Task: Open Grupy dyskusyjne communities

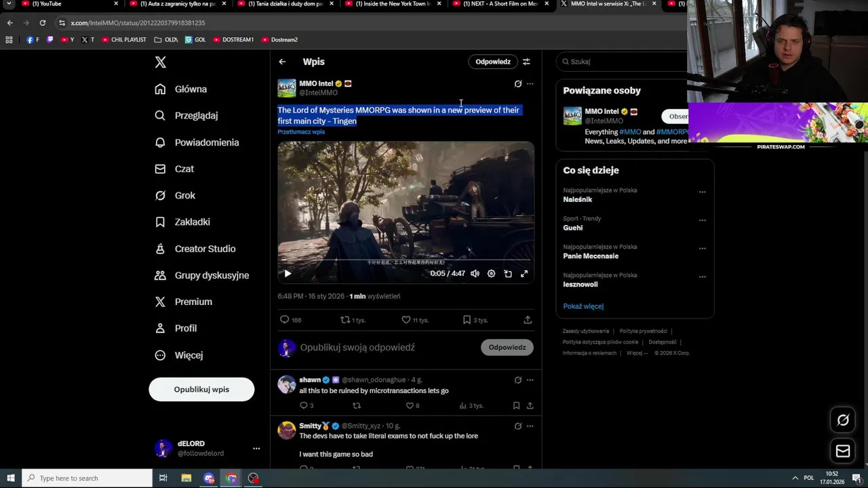Action: (x=201, y=275)
